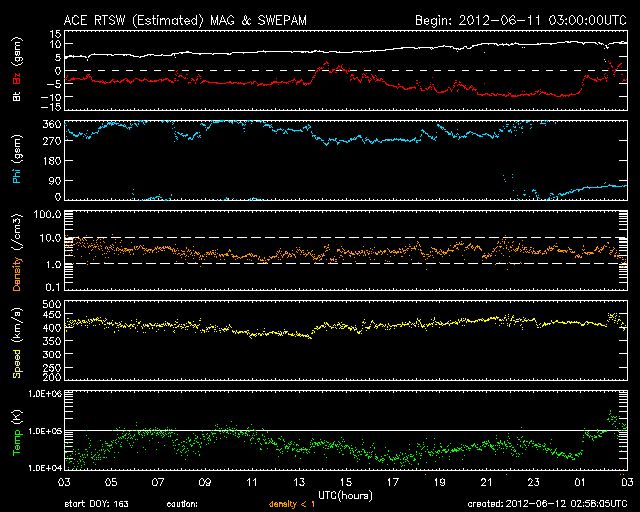Click the red 'Bz' axis label

17,78
